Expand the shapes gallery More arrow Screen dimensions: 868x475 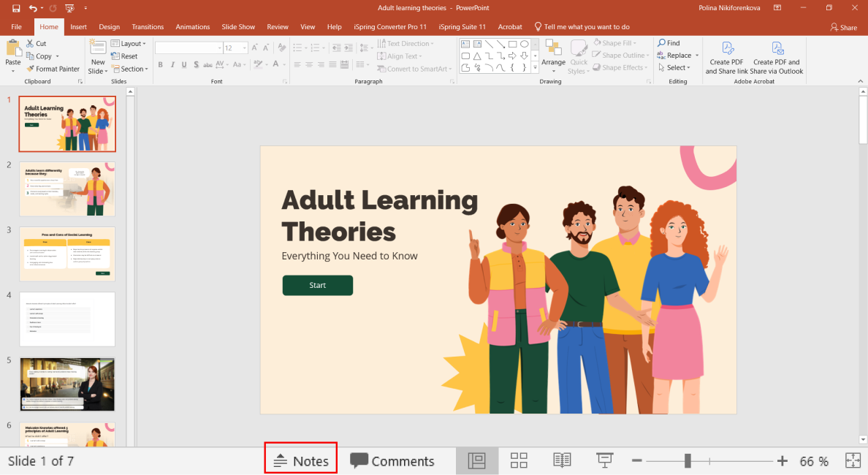[x=536, y=67]
